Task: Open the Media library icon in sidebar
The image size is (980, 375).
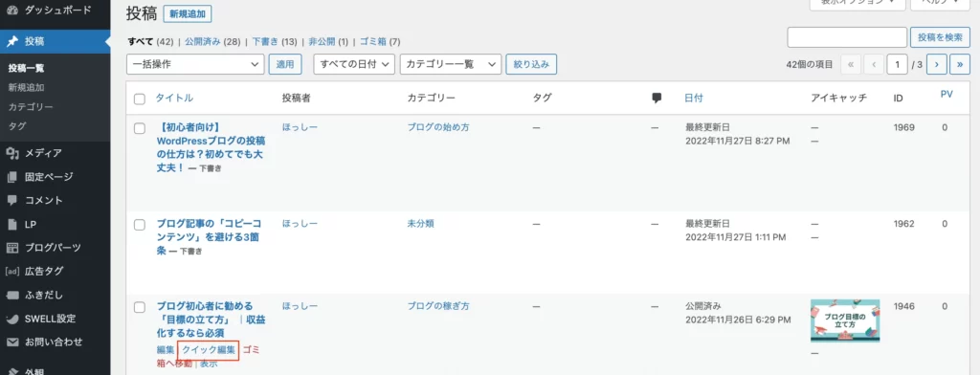Action: click(x=11, y=153)
